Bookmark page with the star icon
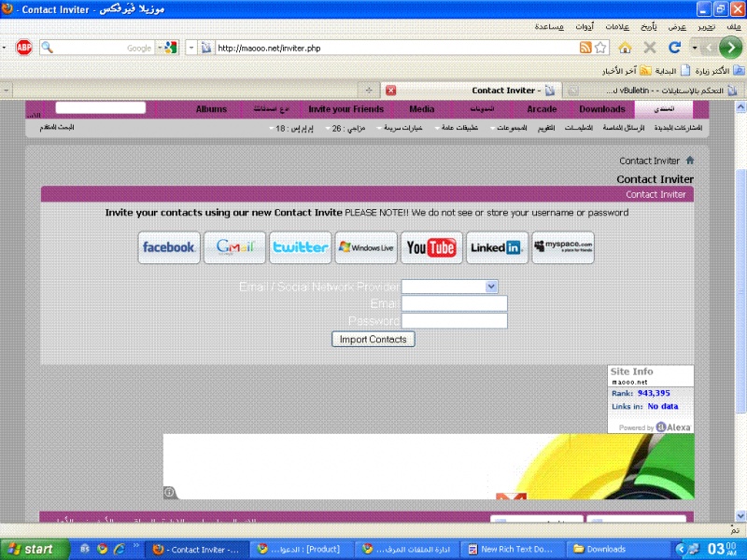This screenshot has height=560, width=747. (x=601, y=47)
